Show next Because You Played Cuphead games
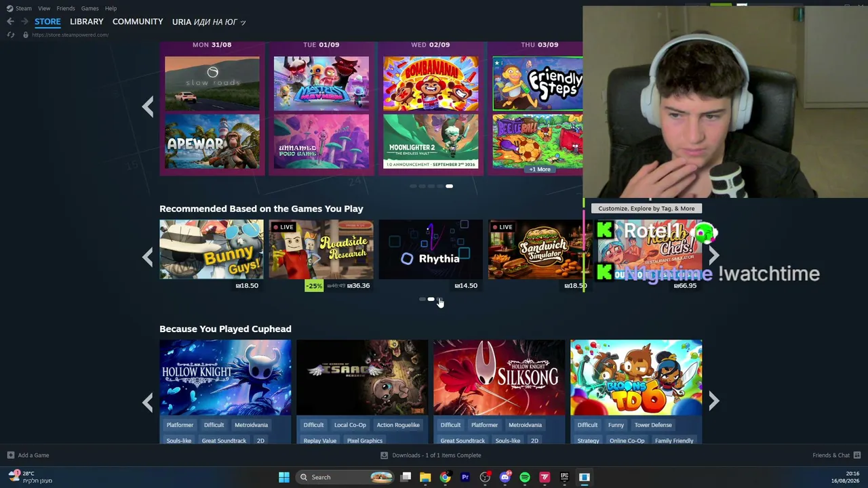This screenshot has height=488, width=868. [x=713, y=402]
